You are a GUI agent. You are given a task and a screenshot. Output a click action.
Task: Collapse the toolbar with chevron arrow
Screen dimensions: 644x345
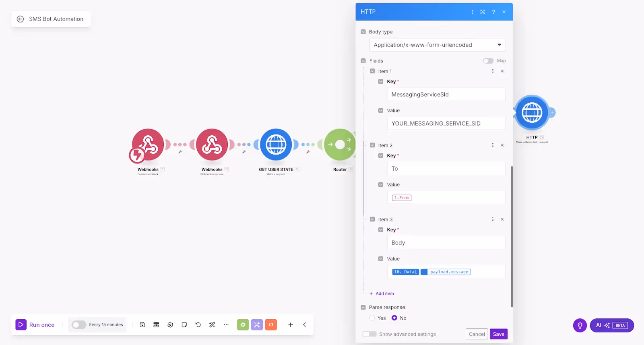pos(305,325)
